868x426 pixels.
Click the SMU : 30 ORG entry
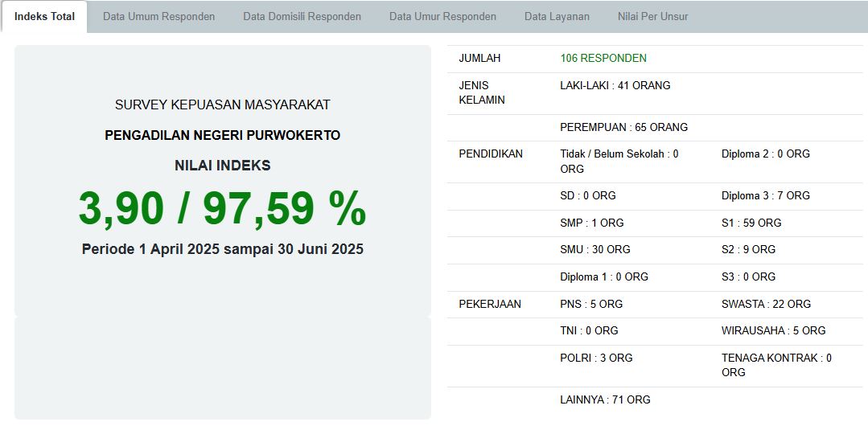pos(594,249)
